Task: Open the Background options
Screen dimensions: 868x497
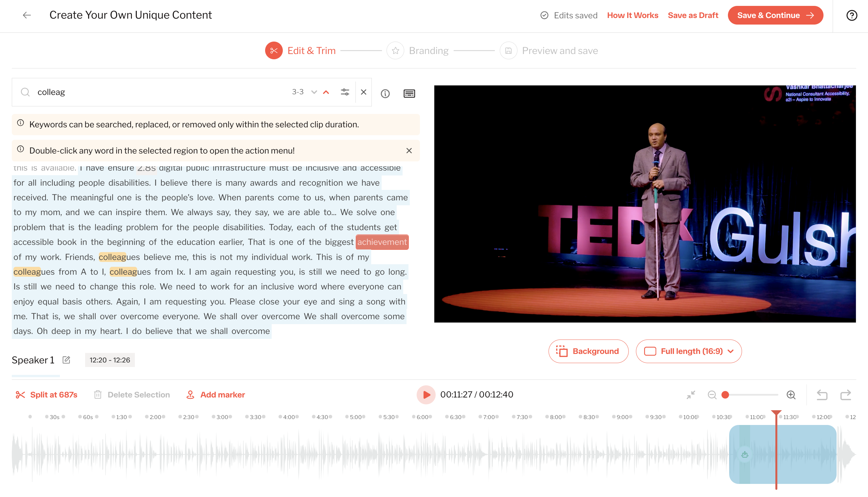Action: tap(588, 351)
